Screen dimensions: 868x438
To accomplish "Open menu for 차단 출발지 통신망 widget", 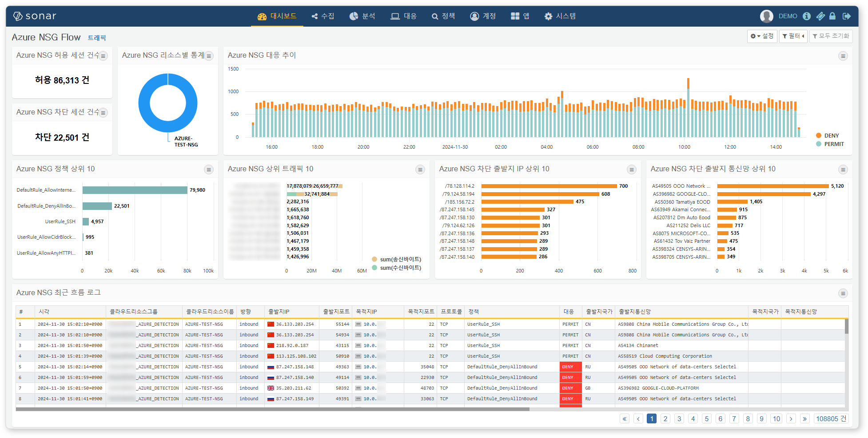I will (x=843, y=170).
